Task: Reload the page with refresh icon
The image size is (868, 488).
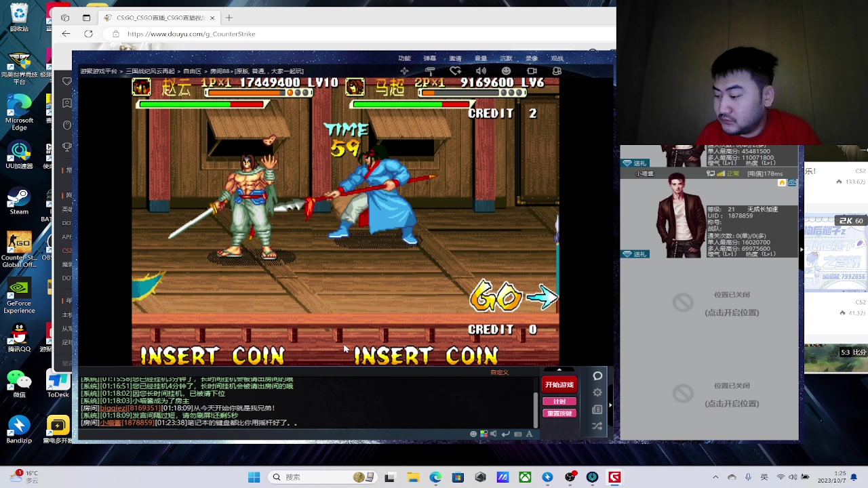Action: point(88,34)
